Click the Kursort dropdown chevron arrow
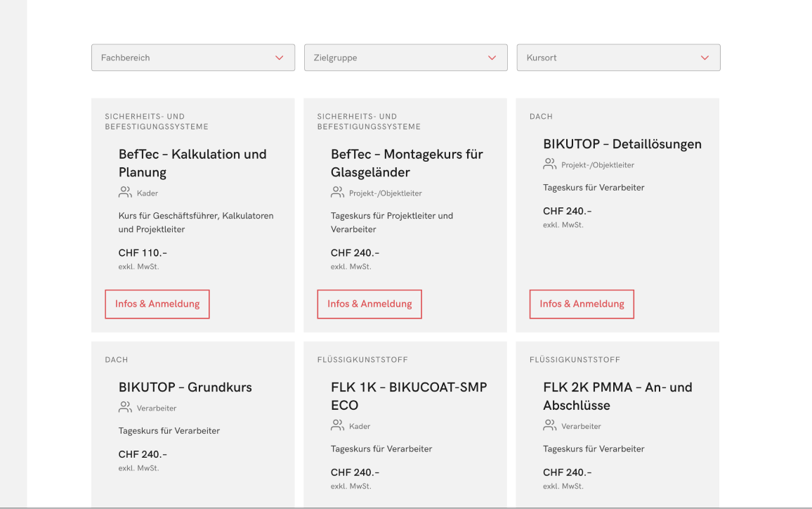 pos(705,58)
